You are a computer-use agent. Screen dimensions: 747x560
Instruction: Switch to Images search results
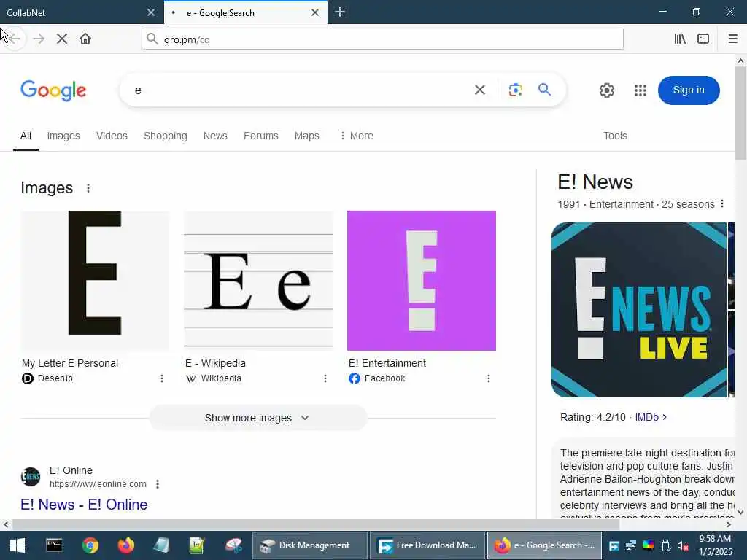pos(63,136)
